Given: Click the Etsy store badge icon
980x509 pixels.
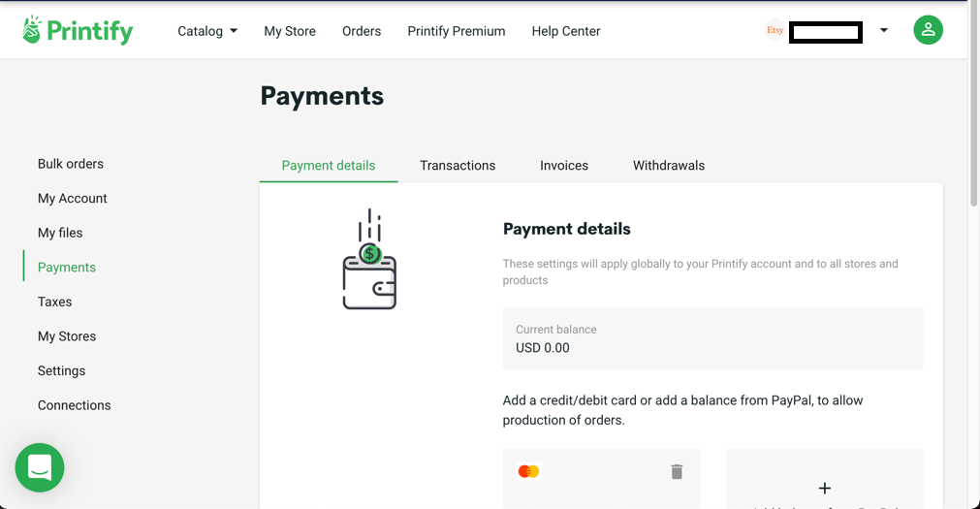Looking at the screenshot, I should tap(775, 30).
